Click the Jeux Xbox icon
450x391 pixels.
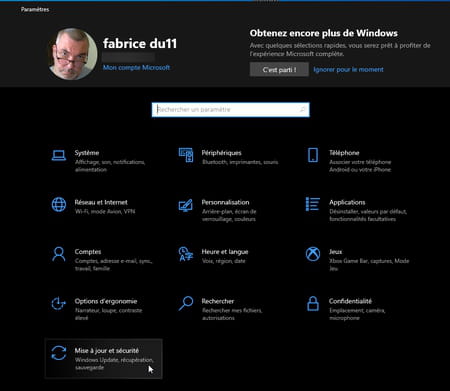(313, 254)
